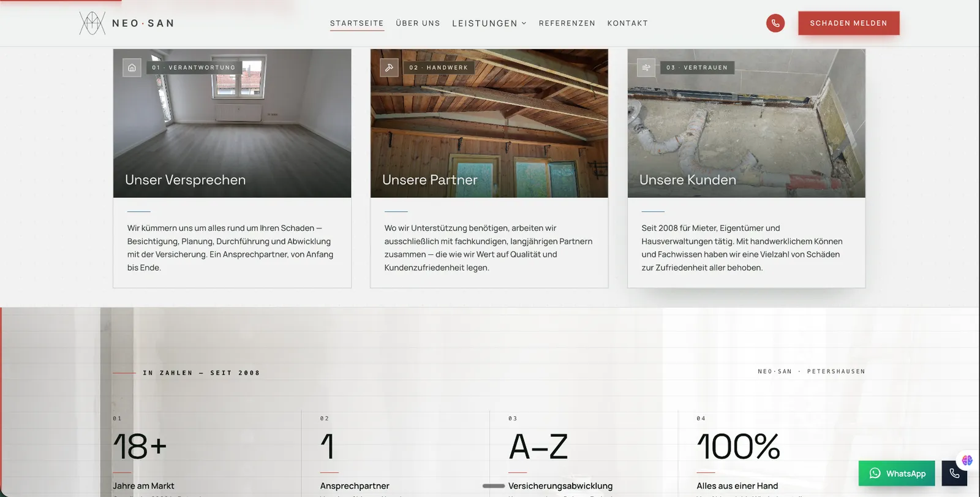Image resolution: width=980 pixels, height=497 pixels.
Task: Open WhatsApp chat button
Action: coord(897,473)
